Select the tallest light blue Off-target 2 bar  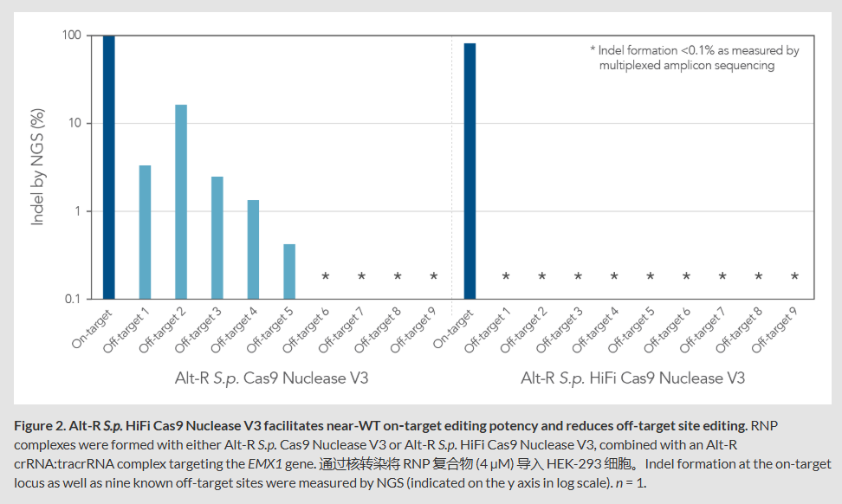coord(181,202)
